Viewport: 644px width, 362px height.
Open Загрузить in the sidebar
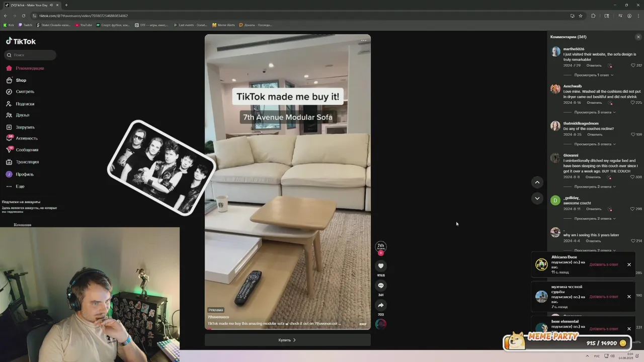pyautogui.click(x=21, y=128)
